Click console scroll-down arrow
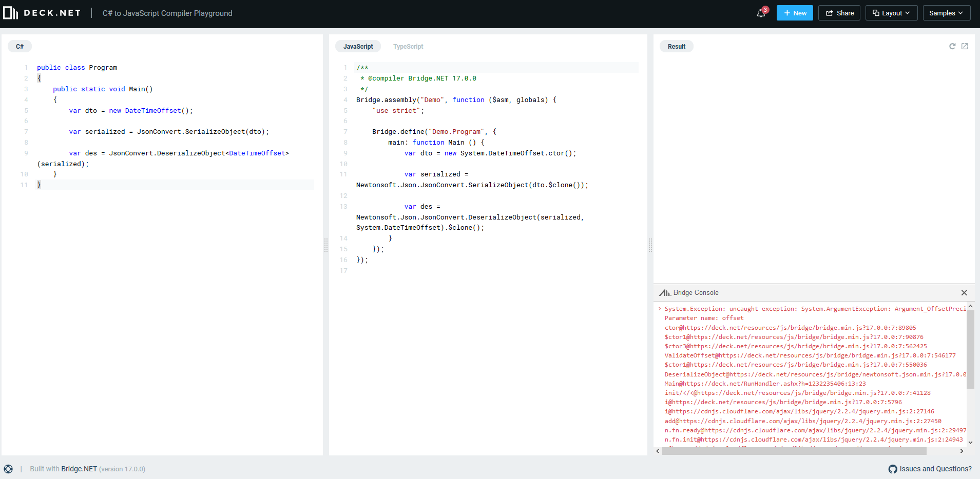 click(x=970, y=442)
